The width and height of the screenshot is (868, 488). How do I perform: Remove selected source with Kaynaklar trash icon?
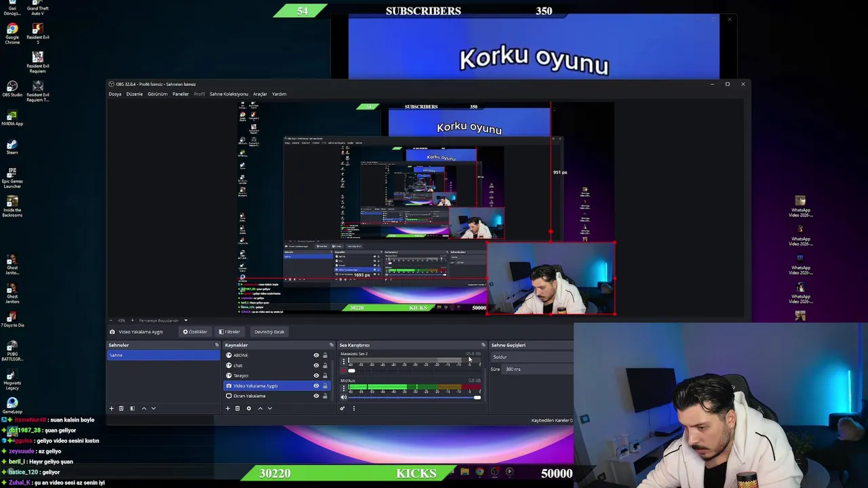(x=237, y=408)
